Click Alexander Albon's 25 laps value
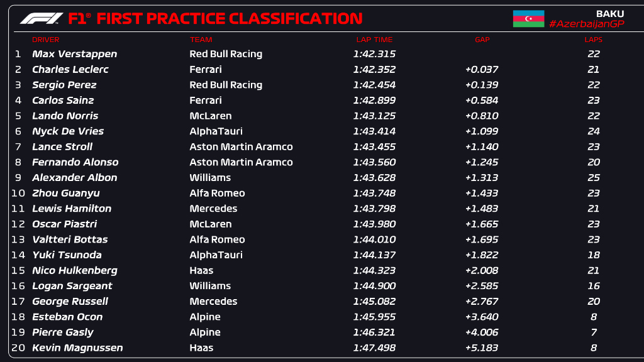644x362 pixels. [x=594, y=178]
